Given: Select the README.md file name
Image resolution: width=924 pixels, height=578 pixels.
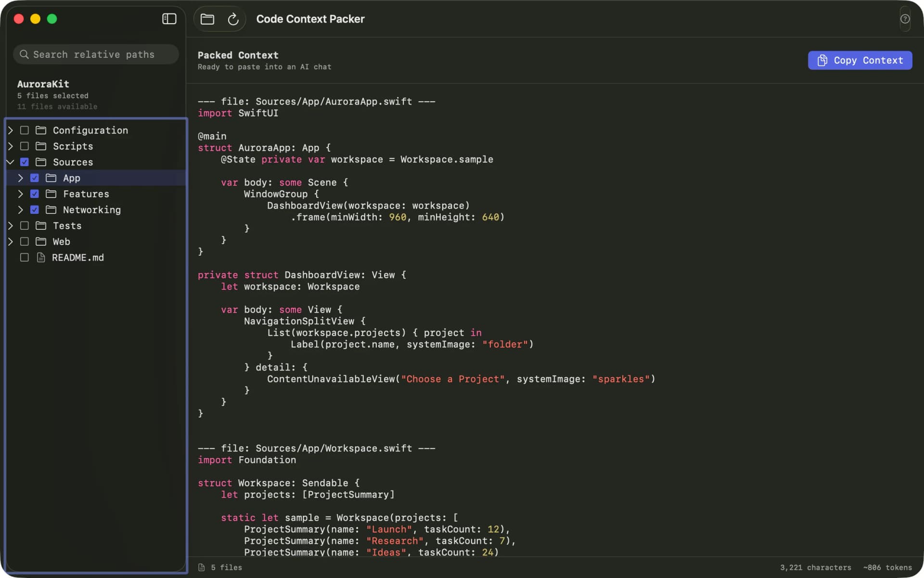Looking at the screenshot, I should pyautogui.click(x=78, y=257).
